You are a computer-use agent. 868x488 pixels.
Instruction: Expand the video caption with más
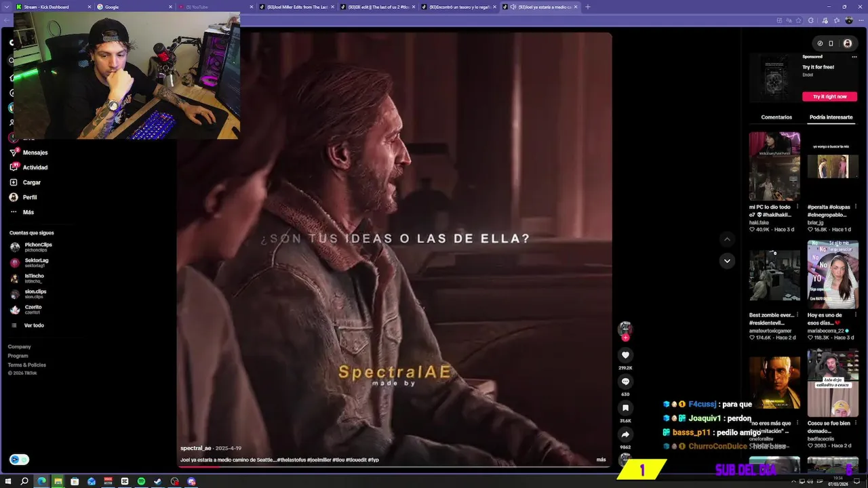click(x=601, y=460)
